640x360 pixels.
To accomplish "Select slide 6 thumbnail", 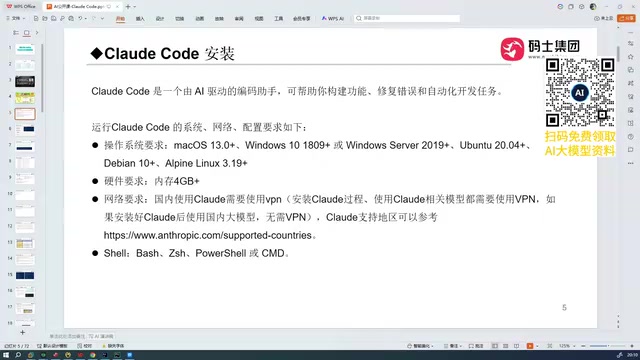I will coord(25,130).
